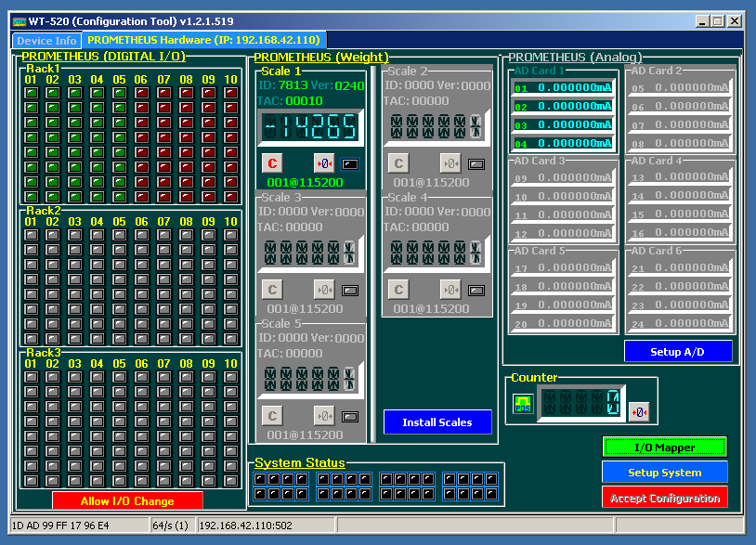Image resolution: width=756 pixels, height=545 pixels.
Task: Click the Allow I/O Change button
Action: click(x=127, y=501)
